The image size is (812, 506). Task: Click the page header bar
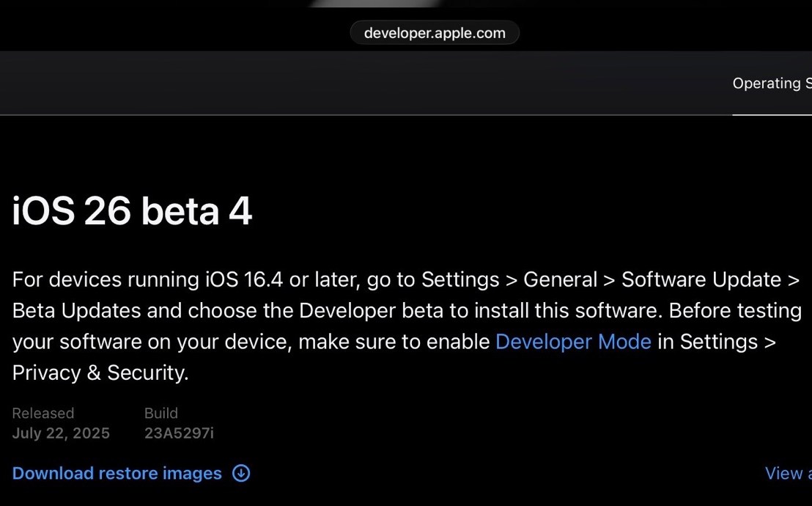click(406, 83)
